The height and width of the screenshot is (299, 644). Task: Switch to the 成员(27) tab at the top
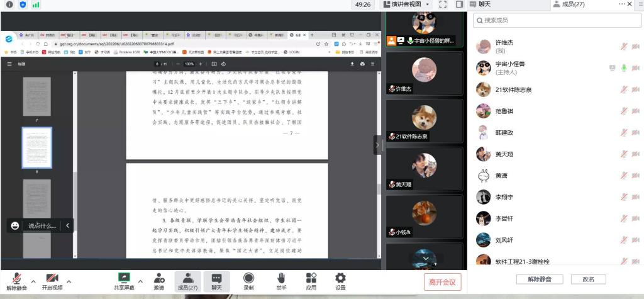[569, 4]
